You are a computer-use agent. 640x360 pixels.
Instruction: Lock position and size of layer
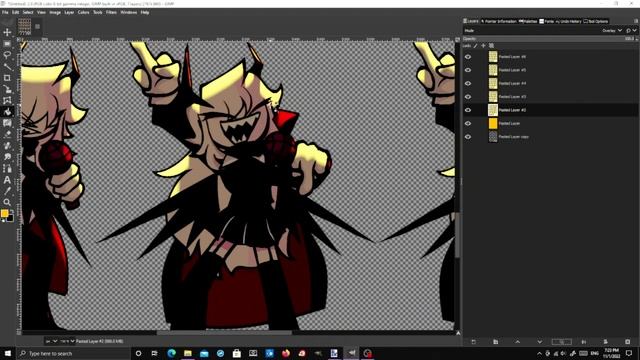[483, 46]
